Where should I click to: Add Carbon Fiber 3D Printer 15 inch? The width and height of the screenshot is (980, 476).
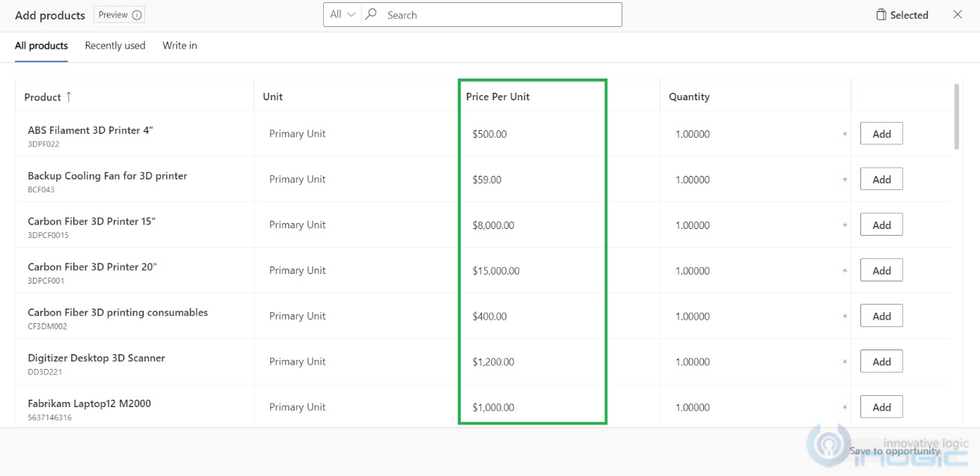881,225
